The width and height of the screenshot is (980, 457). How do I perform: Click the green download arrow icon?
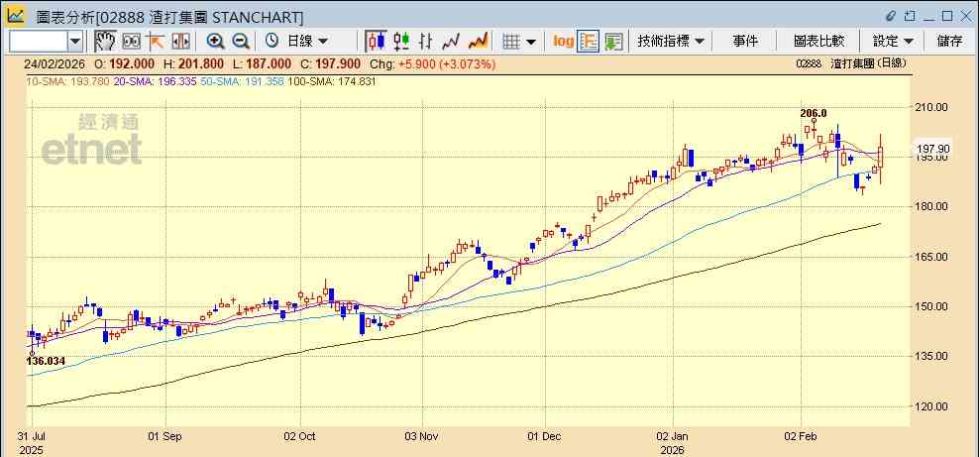click(x=613, y=42)
